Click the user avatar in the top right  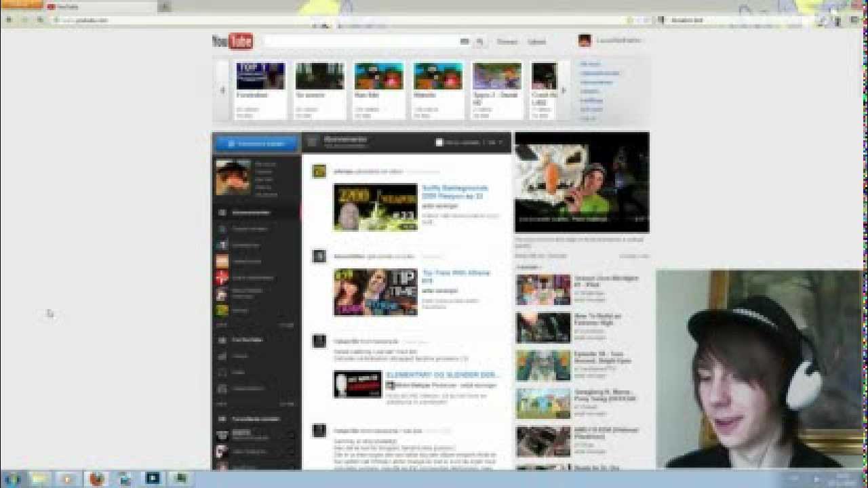(x=585, y=41)
